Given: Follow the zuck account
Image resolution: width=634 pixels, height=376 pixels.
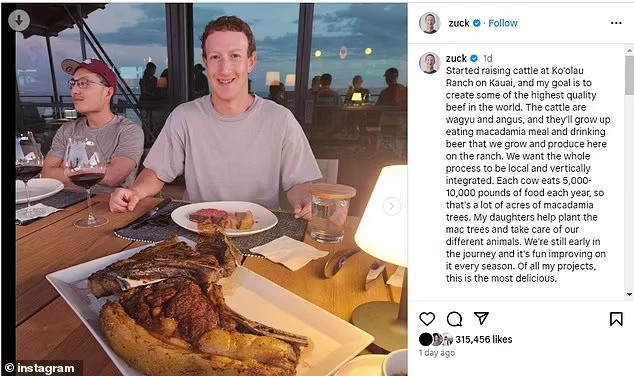Looking at the screenshot, I should (503, 23).
